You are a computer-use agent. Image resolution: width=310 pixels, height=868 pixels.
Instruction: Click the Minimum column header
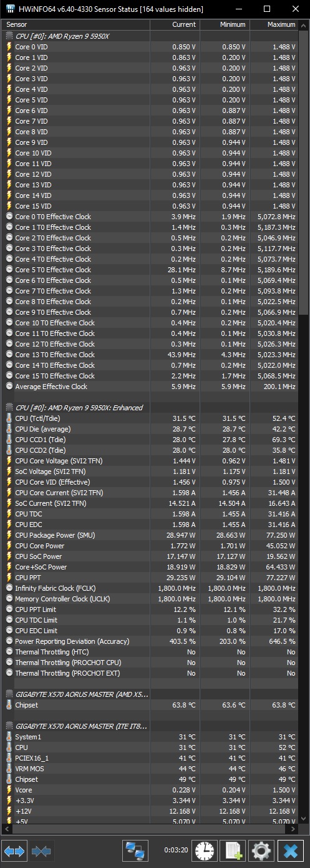coord(225,24)
